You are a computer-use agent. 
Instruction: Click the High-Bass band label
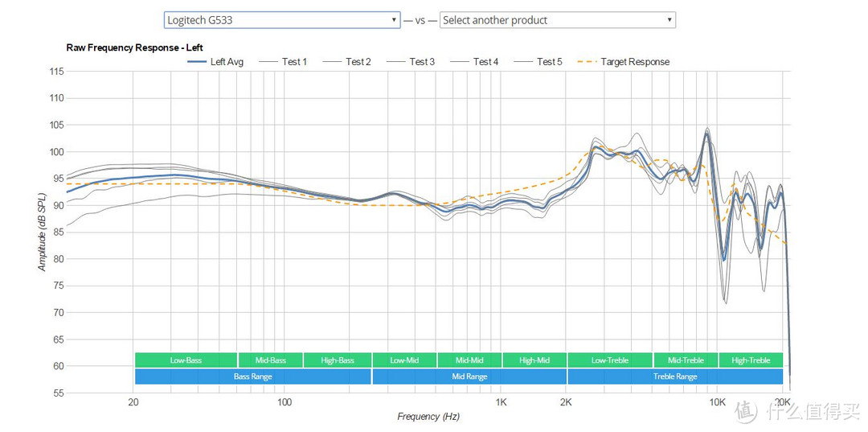tap(338, 360)
